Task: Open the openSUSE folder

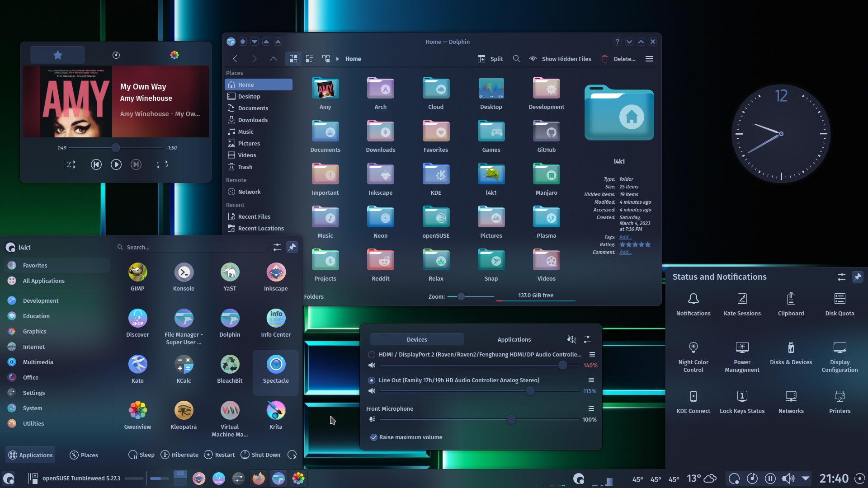Action: (436, 222)
